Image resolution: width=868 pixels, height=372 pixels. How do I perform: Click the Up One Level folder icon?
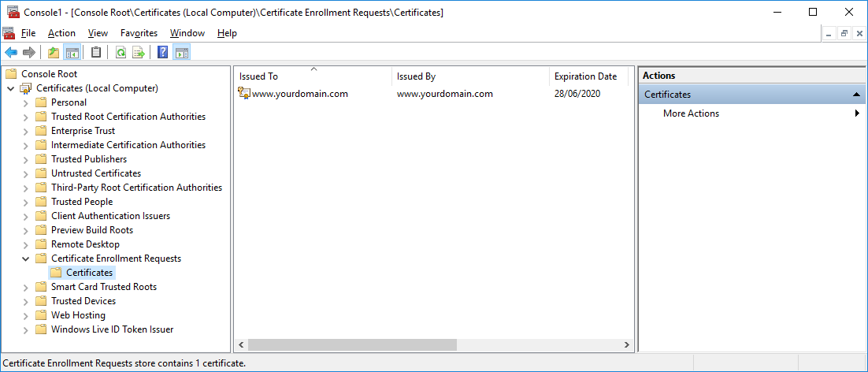53,53
